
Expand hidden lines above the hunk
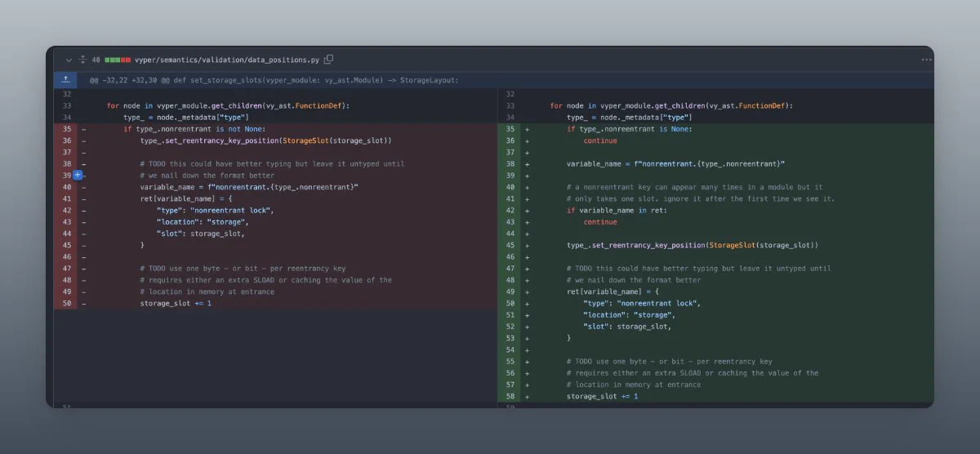click(x=65, y=80)
